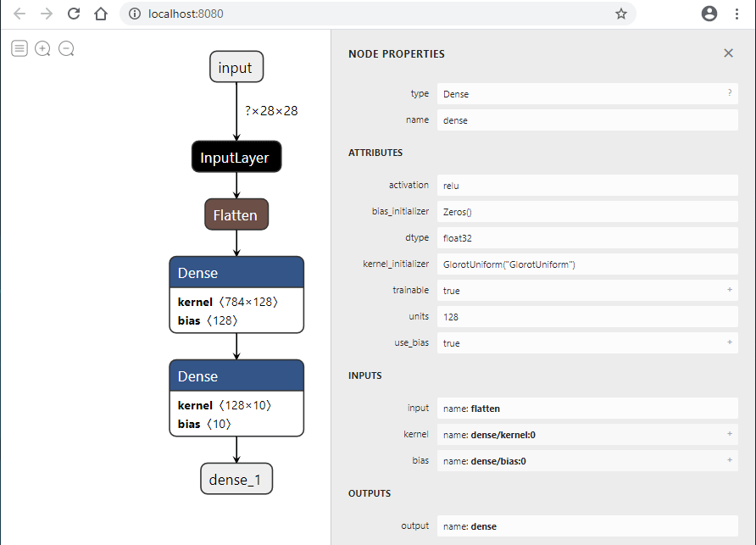Viewport: 756px width, 545px height.
Task: Select the Flatten node in graph
Action: tap(236, 214)
